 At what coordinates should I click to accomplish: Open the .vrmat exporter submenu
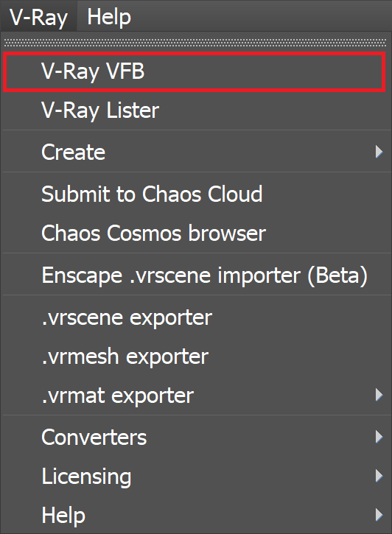(195, 395)
